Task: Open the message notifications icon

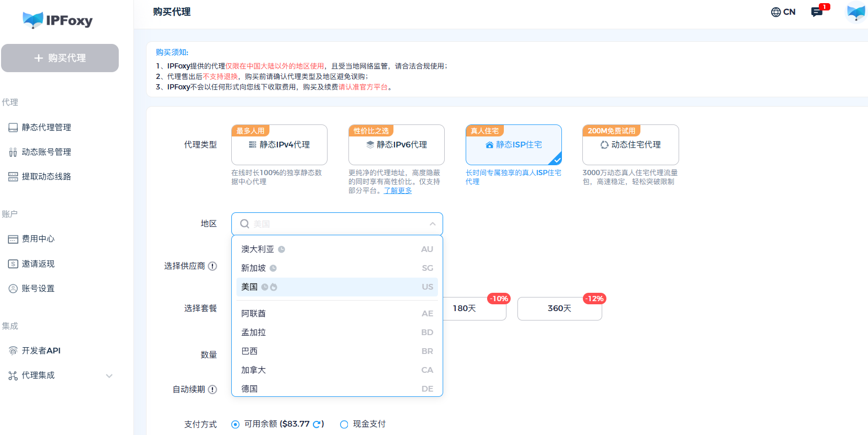Action: (817, 12)
